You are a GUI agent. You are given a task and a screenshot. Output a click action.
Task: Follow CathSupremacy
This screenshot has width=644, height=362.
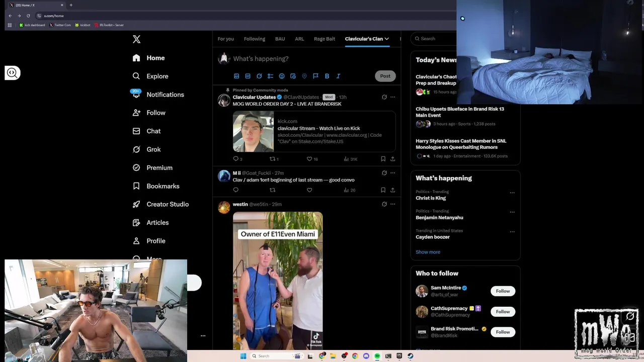(x=503, y=312)
